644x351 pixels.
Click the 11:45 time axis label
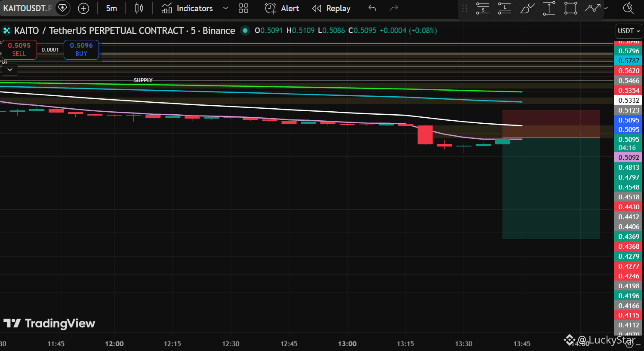(x=56, y=344)
